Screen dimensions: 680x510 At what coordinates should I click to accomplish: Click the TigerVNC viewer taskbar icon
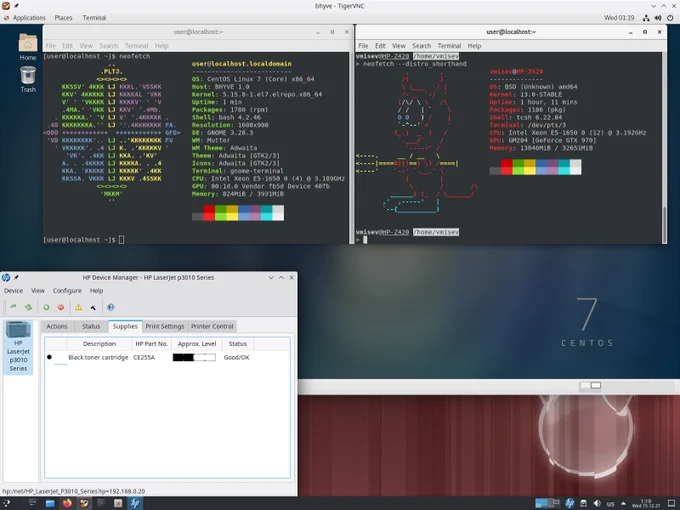point(84,503)
